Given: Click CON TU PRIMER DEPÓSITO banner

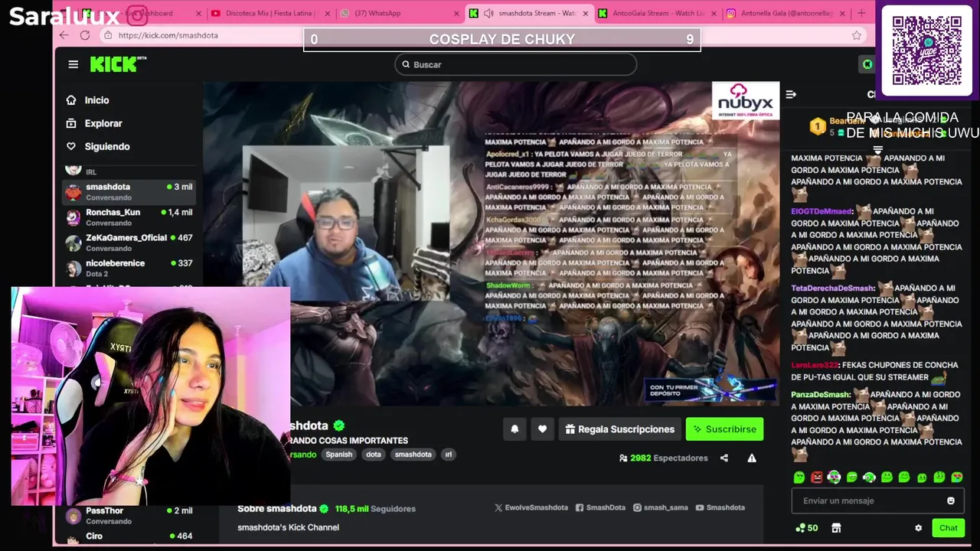Looking at the screenshot, I should [x=710, y=390].
